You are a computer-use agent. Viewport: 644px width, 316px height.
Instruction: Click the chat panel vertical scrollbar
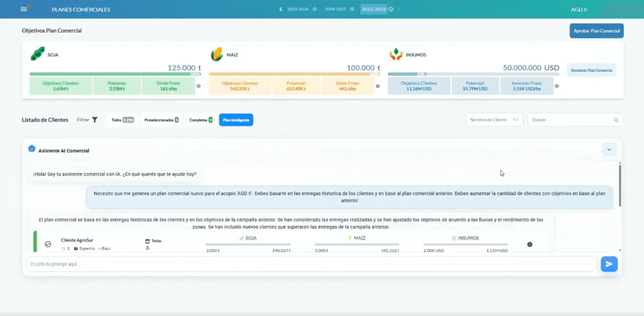coord(620,185)
